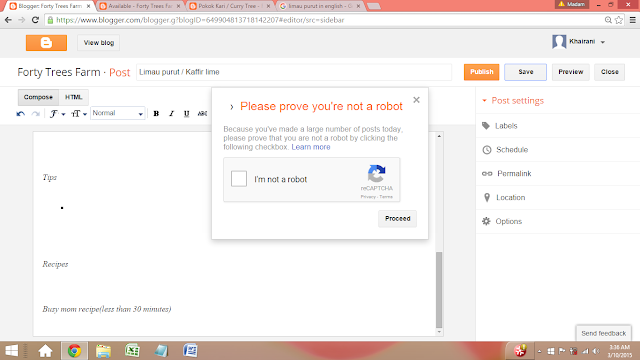Click the Post heading label
This screenshot has height=360, width=640.
(120, 72)
